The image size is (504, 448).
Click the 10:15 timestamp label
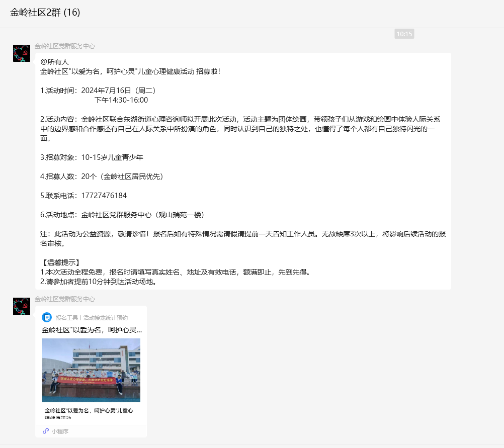point(404,34)
